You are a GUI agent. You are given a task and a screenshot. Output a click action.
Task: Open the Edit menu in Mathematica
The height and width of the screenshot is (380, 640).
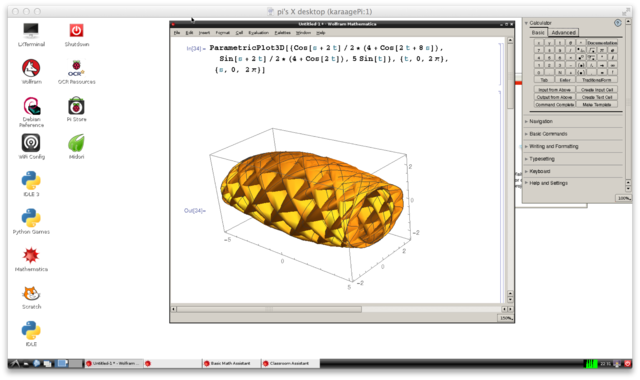pos(189,33)
